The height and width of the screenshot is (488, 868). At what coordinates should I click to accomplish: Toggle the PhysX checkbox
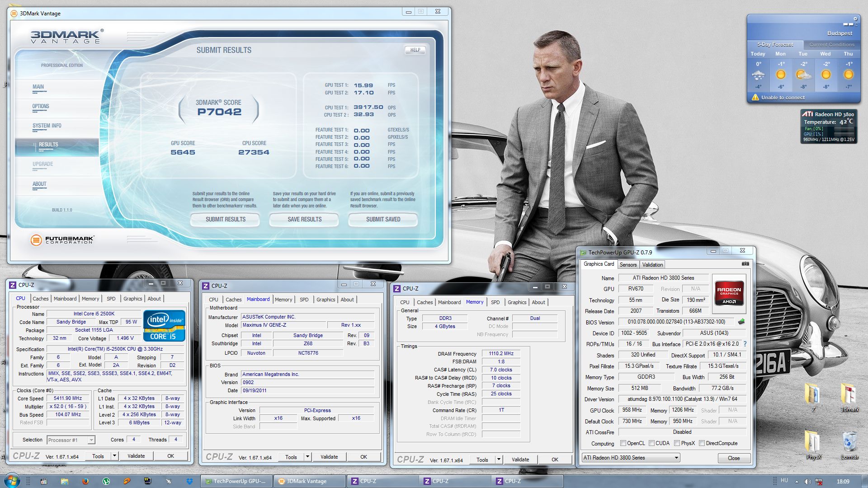tap(677, 443)
